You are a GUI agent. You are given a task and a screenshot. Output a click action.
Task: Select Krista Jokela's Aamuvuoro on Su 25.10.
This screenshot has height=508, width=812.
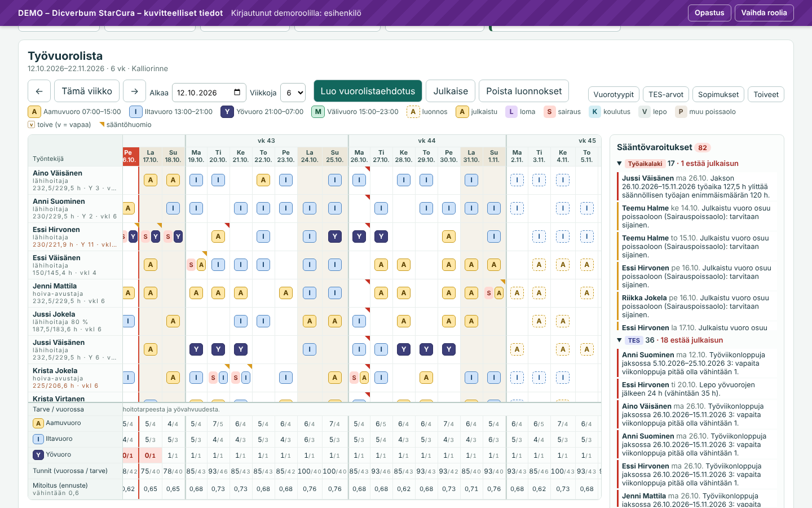(x=335, y=378)
